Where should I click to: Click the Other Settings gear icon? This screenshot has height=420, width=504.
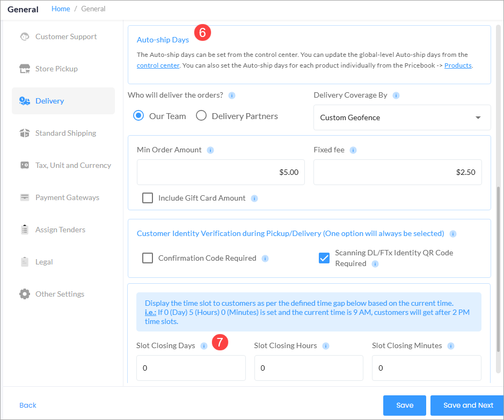(x=25, y=294)
